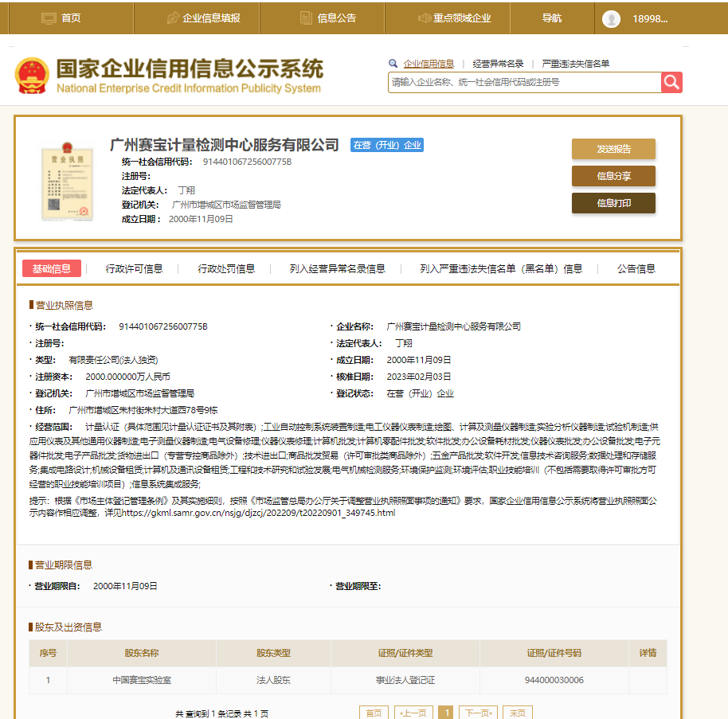Open the 导航 navigation menu
Image resolution: width=728 pixels, height=719 pixels.
coord(552,17)
